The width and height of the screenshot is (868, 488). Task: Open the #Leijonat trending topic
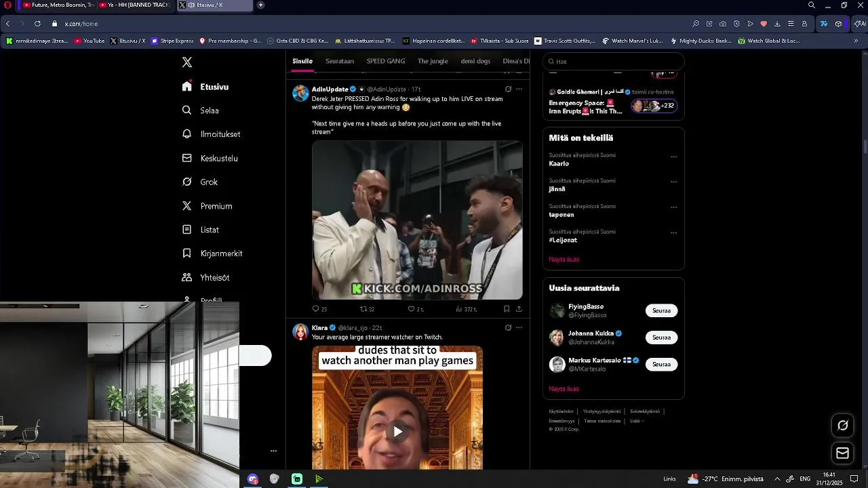point(562,240)
